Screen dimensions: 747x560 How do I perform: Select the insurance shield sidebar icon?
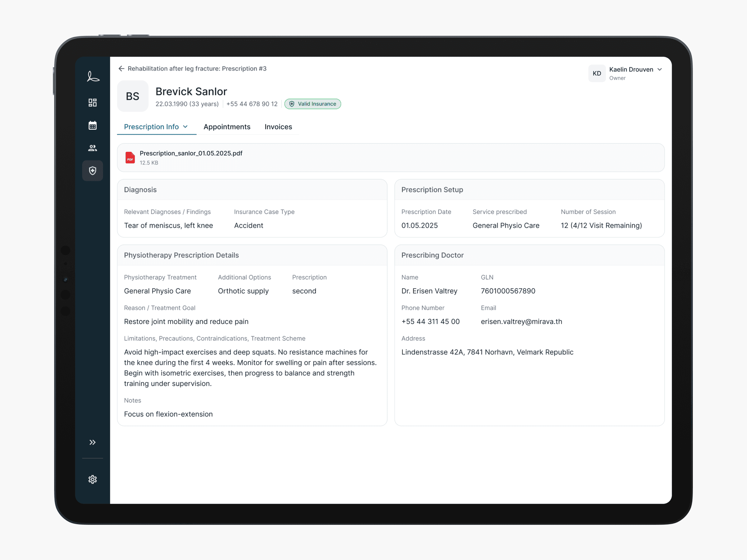tap(92, 171)
